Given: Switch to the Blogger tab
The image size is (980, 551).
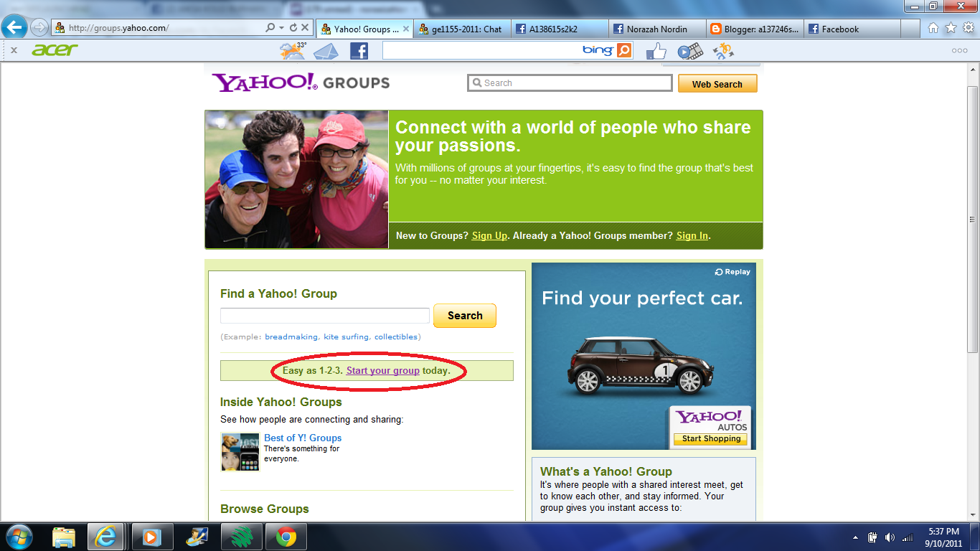Looking at the screenshot, I should (x=755, y=29).
